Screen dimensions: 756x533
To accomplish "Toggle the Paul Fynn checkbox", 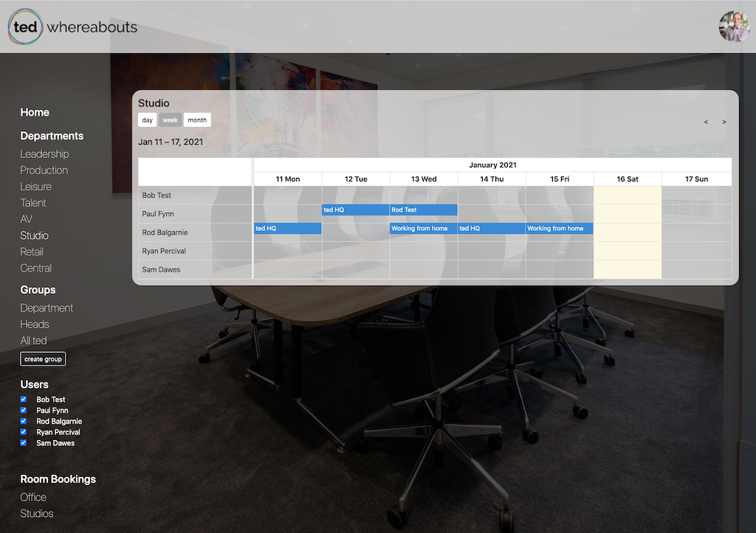I will click(x=23, y=410).
